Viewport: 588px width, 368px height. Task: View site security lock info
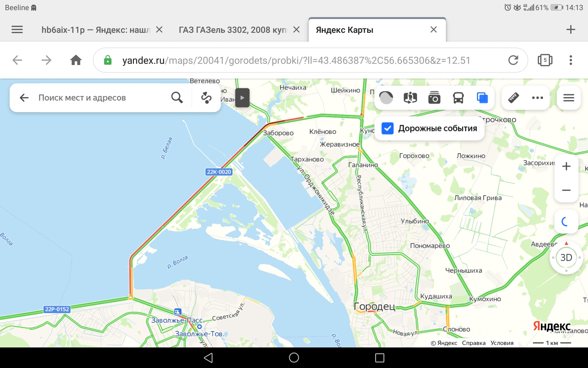click(x=108, y=60)
